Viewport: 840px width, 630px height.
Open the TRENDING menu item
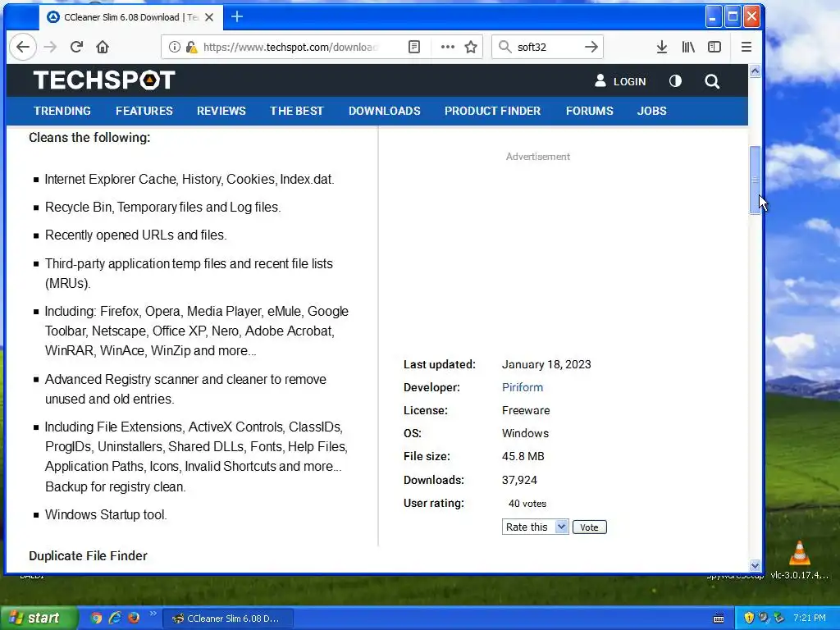coord(62,111)
